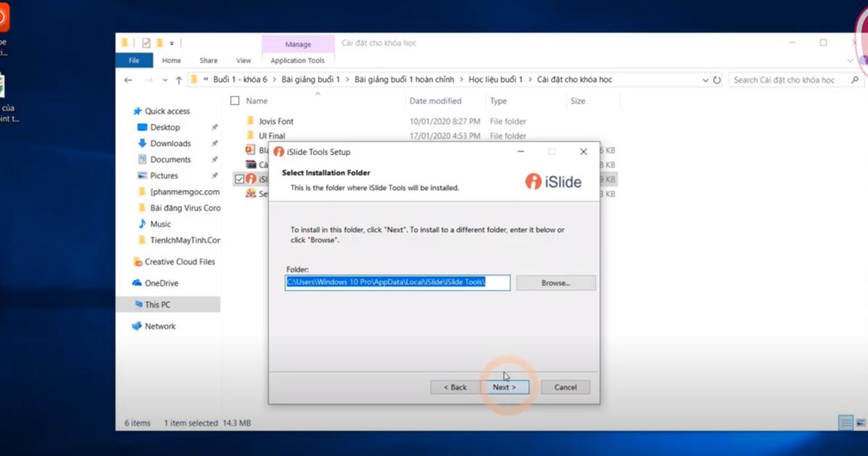Go back with the Back button
This screenshot has width=868, height=456.
click(x=455, y=387)
